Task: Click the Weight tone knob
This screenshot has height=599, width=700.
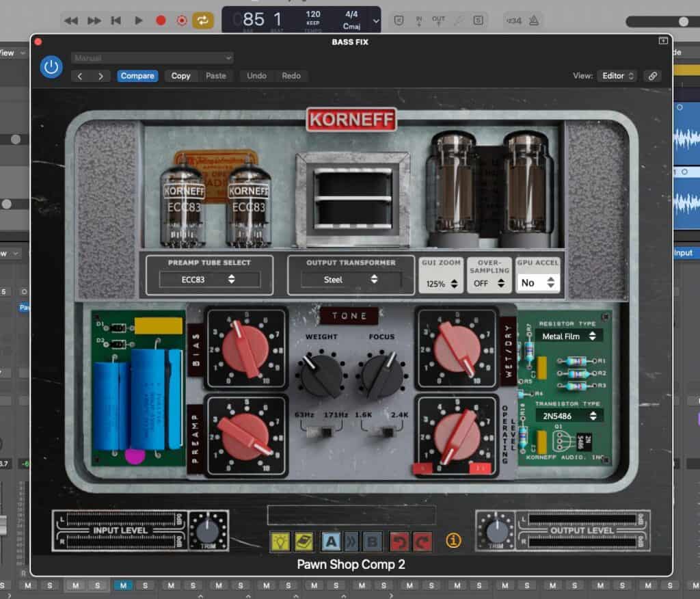Action: [321, 375]
